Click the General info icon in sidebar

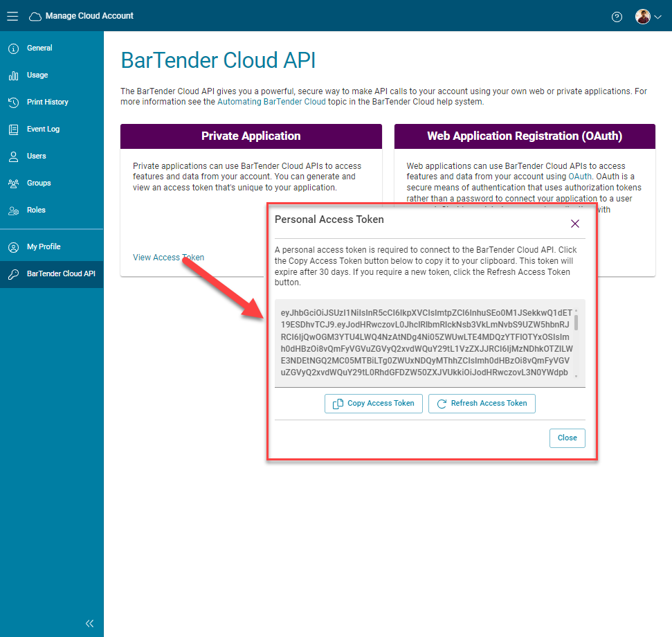14,48
